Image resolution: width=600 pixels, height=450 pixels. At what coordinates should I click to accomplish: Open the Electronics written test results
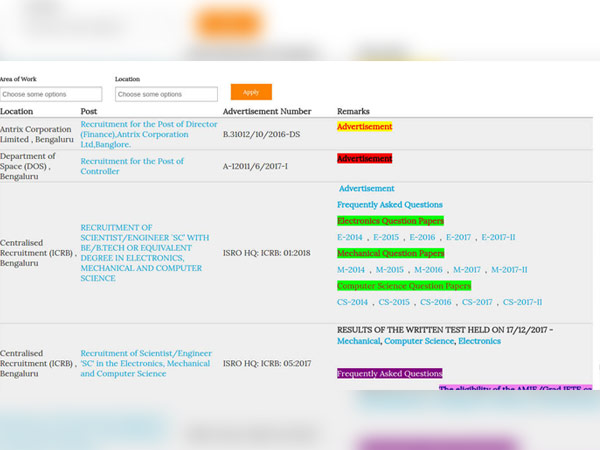pyautogui.click(x=479, y=341)
